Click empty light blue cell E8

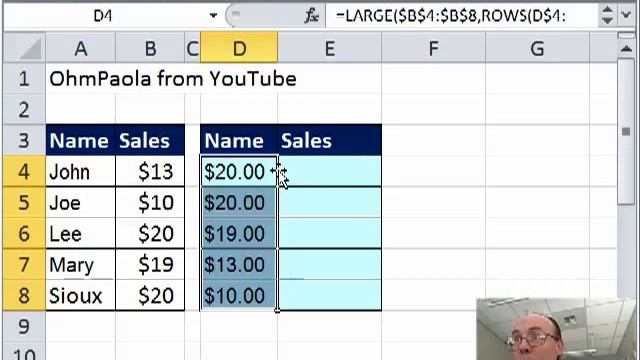330,296
